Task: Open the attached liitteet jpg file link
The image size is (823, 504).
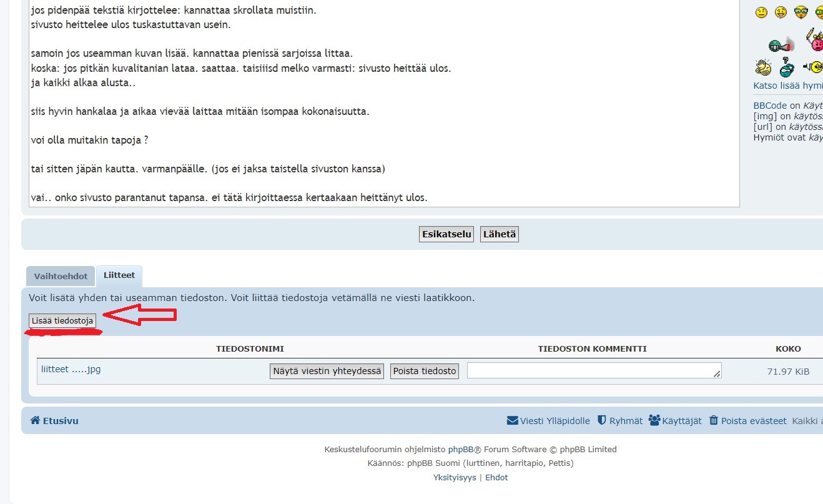Action: click(71, 369)
